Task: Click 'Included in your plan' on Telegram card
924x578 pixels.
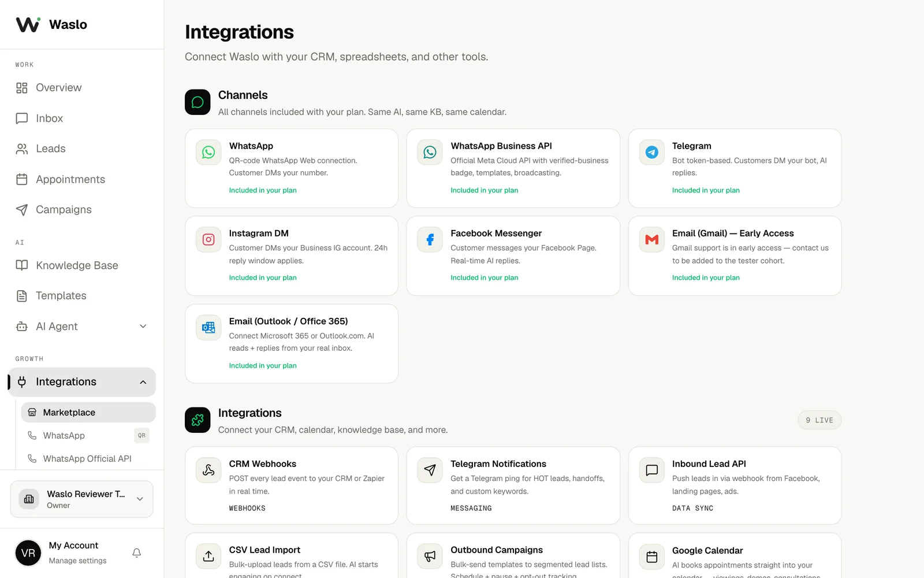Action: (x=706, y=190)
